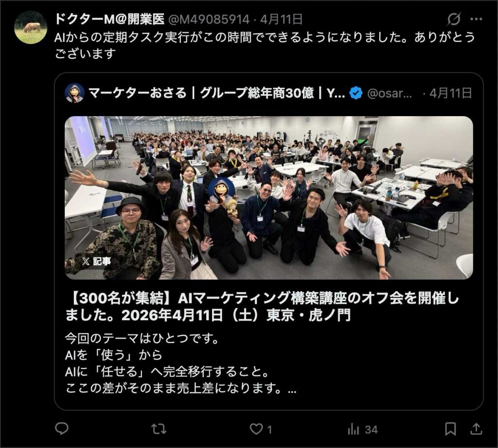Bookmark this post
Viewport: 498px width, 448px height.
450,429
